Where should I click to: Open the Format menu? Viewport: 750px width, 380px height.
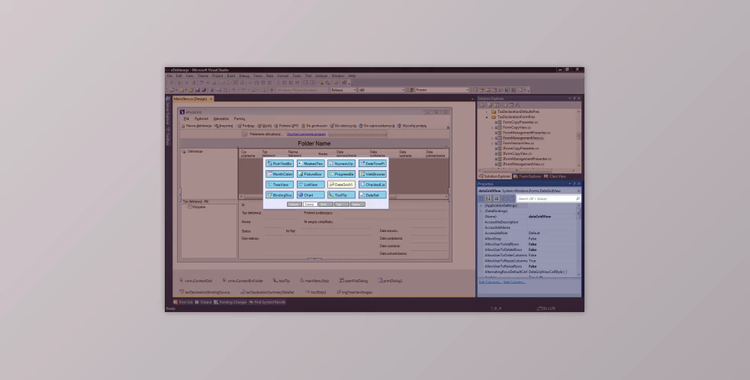pos(283,76)
